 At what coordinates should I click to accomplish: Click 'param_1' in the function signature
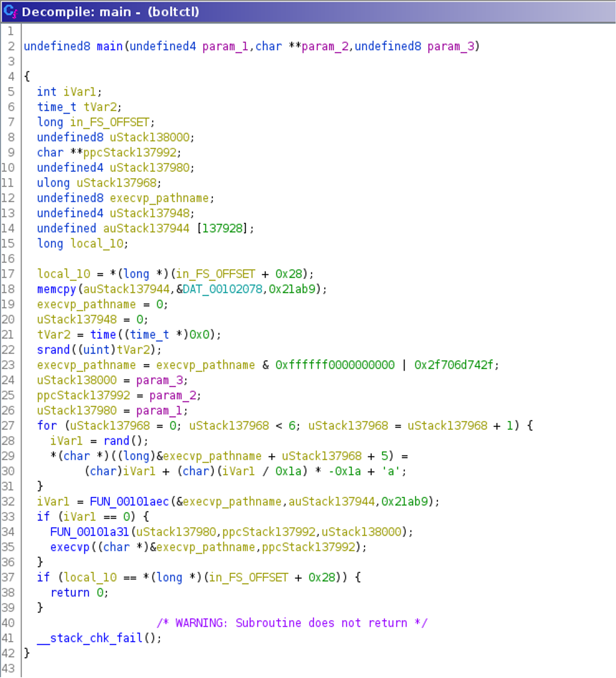coord(225,46)
